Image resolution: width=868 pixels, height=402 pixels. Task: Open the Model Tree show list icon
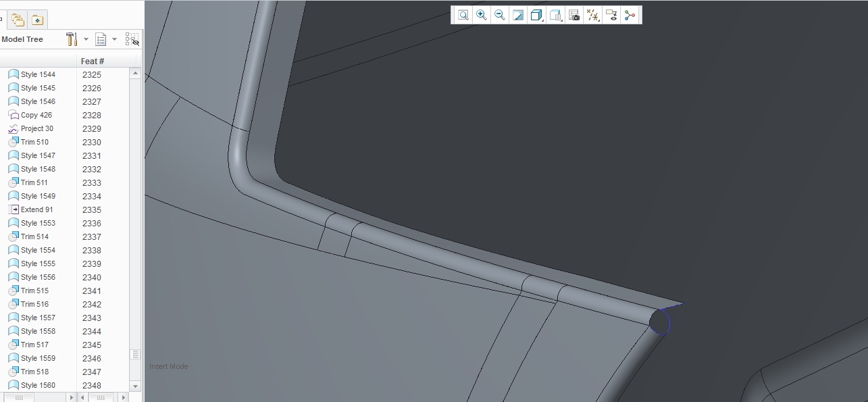101,39
